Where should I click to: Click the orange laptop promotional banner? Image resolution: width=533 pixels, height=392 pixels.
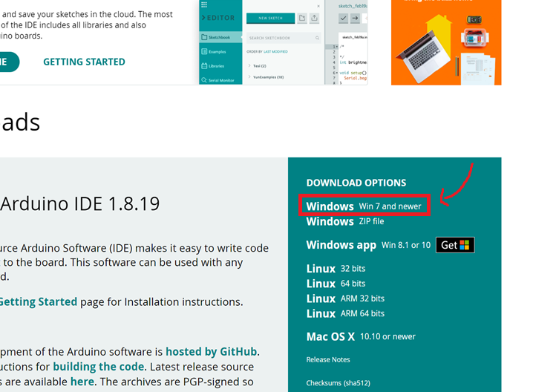(x=446, y=42)
